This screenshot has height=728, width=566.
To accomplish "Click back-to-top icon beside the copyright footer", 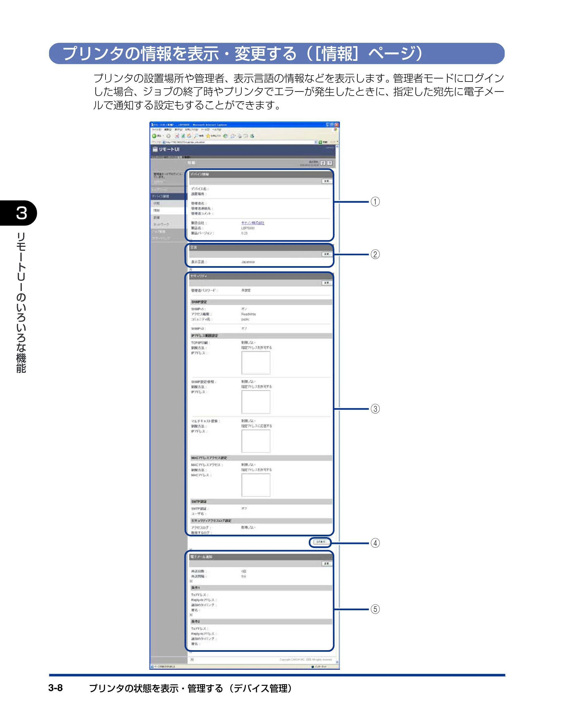I will (x=192, y=659).
